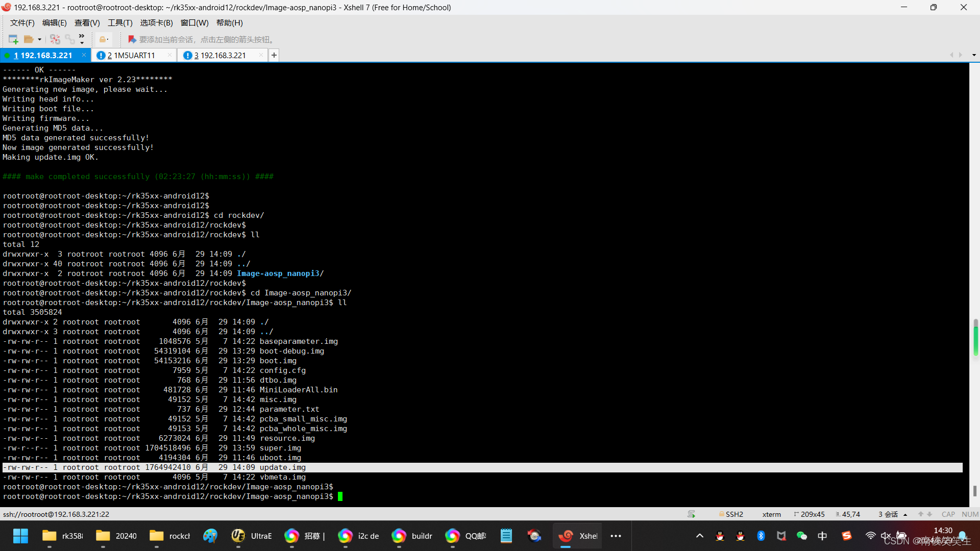Click the New Session toolbar icon
This screenshot has height=551, width=980.
click(13, 39)
